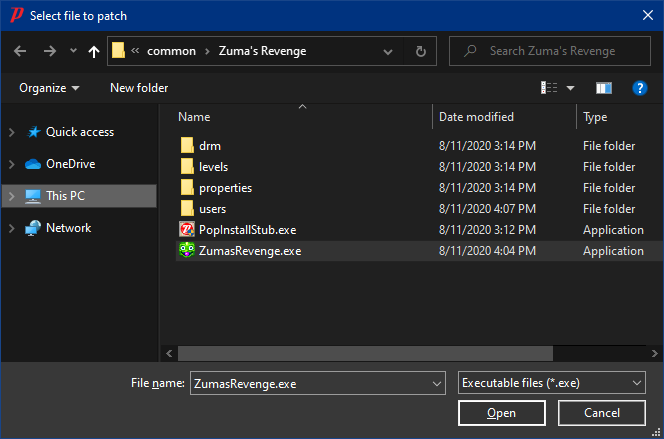
Task: Open the recent locations dropdown arrow
Action: click(73, 51)
